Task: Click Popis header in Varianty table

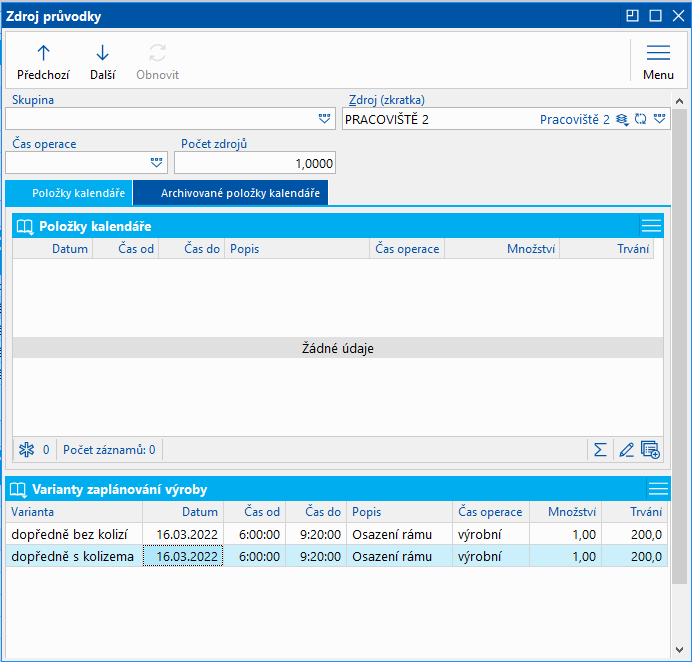Action: (399, 512)
